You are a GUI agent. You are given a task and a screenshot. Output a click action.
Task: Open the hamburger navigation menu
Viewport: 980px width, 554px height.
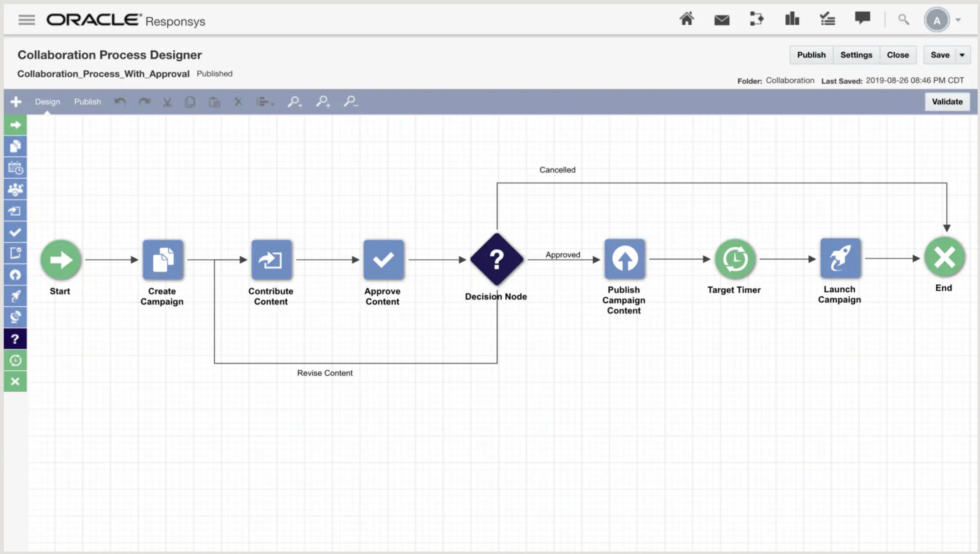coord(27,20)
